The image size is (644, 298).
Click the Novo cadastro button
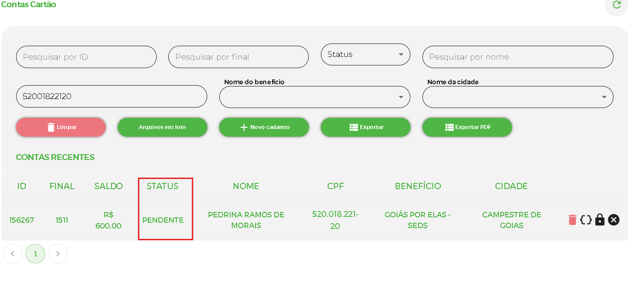(264, 127)
